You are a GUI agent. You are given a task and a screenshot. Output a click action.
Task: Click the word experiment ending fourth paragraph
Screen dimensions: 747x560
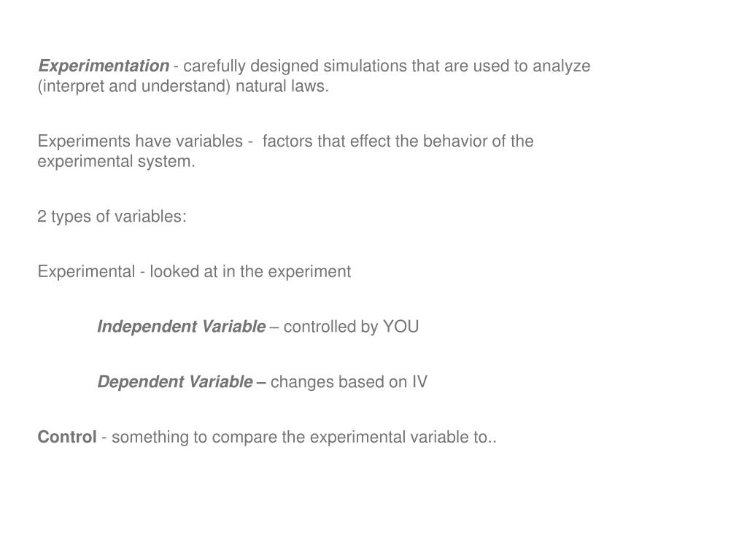click(x=309, y=272)
